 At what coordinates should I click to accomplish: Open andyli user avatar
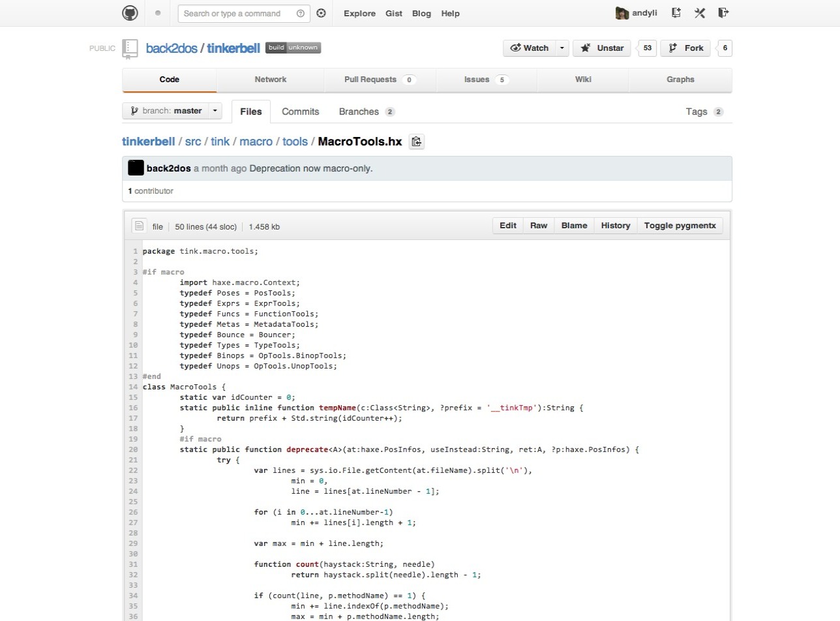[622, 13]
